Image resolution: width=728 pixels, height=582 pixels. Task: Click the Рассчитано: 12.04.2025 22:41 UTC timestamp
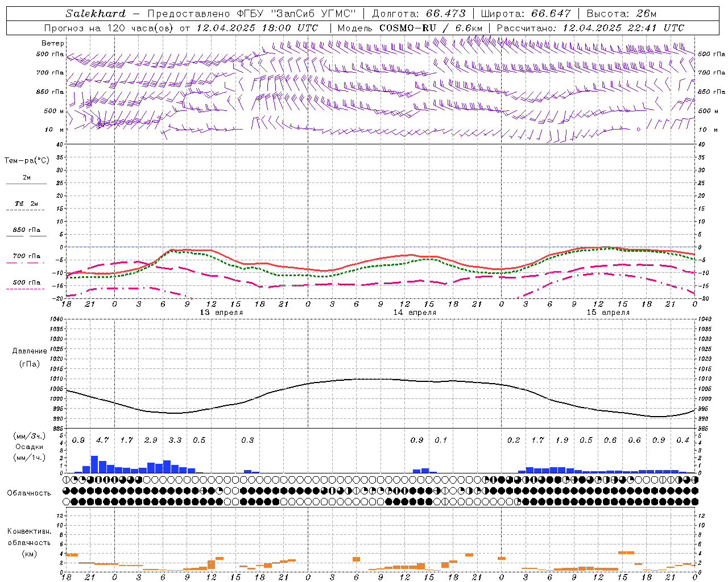[x=590, y=28]
